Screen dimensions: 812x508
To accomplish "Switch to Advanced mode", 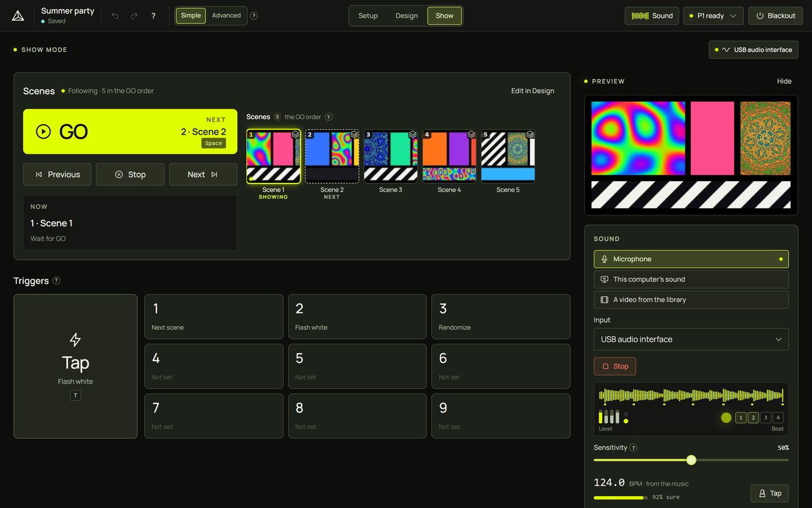I will coord(226,16).
